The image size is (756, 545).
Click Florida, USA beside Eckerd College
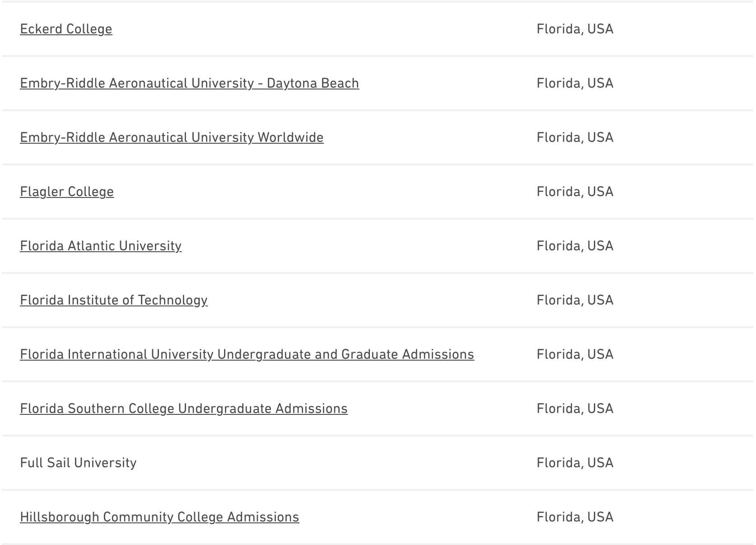[575, 29]
